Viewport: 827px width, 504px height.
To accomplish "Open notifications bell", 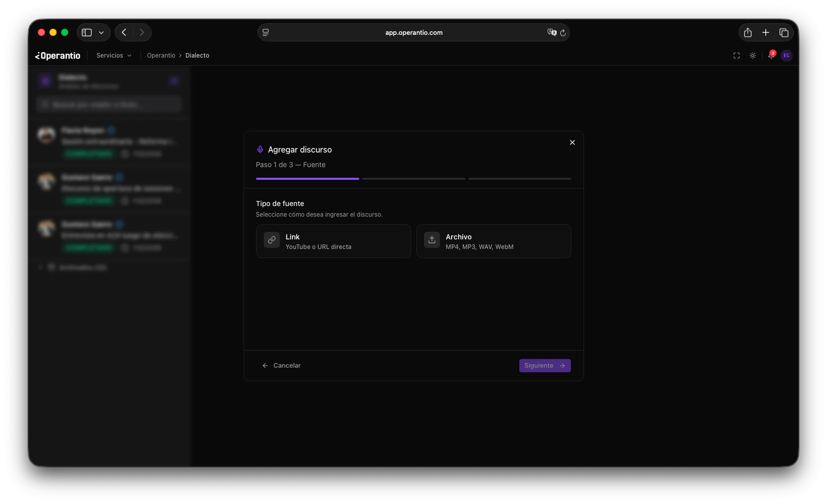I will [x=771, y=56].
